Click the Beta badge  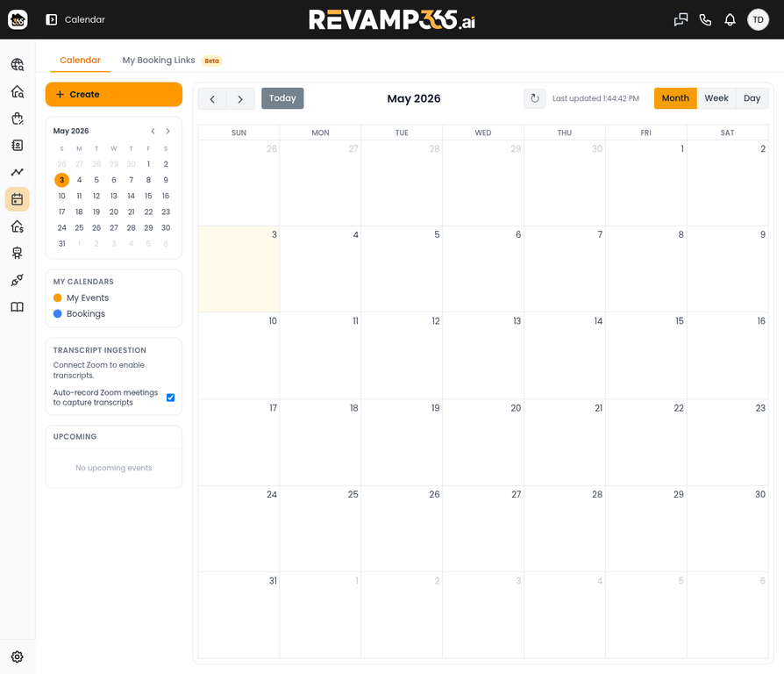(212, 61)
